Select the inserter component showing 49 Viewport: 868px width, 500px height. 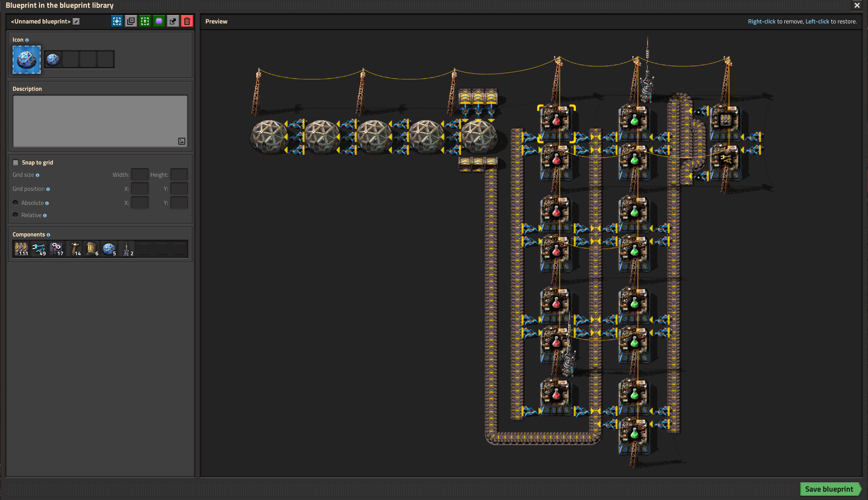click(x=39, y=249)
